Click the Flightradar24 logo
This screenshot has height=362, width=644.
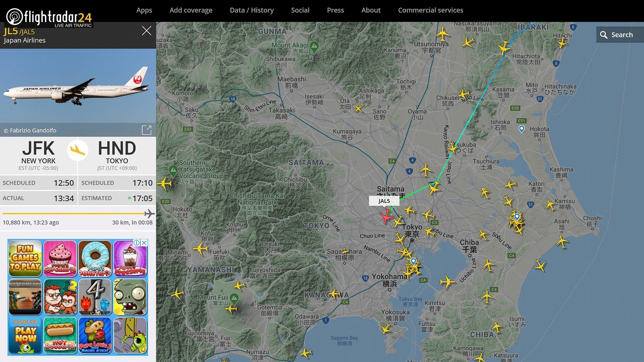coord(49,17)
